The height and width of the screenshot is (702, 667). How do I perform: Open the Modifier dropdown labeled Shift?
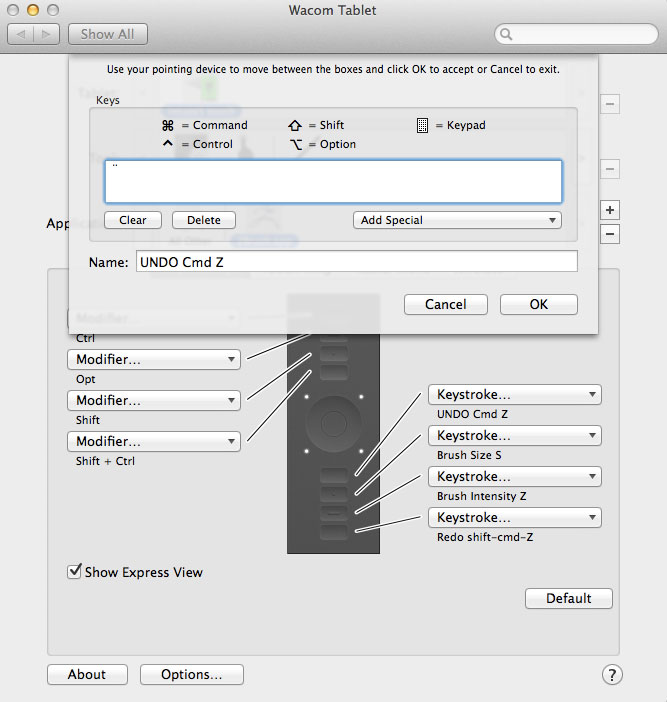tap(154, 400)
